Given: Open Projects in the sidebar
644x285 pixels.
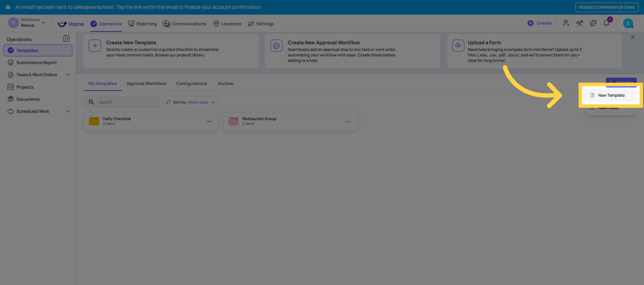Looking at the screenshot, I should click(25, 87).
